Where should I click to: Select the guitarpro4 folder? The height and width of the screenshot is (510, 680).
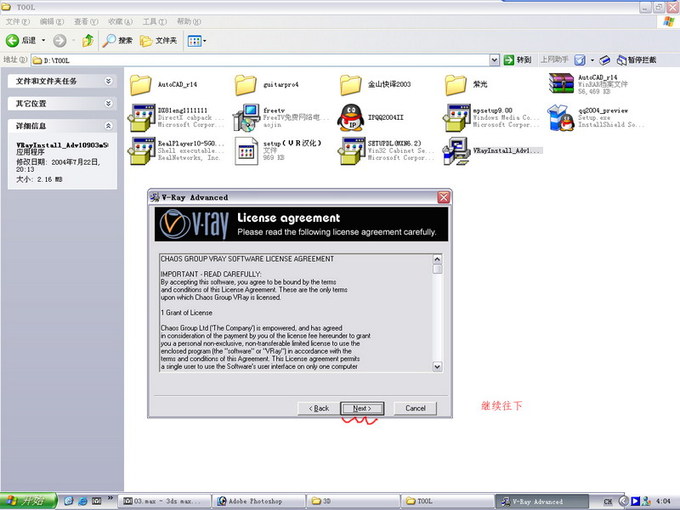[267, 85]
